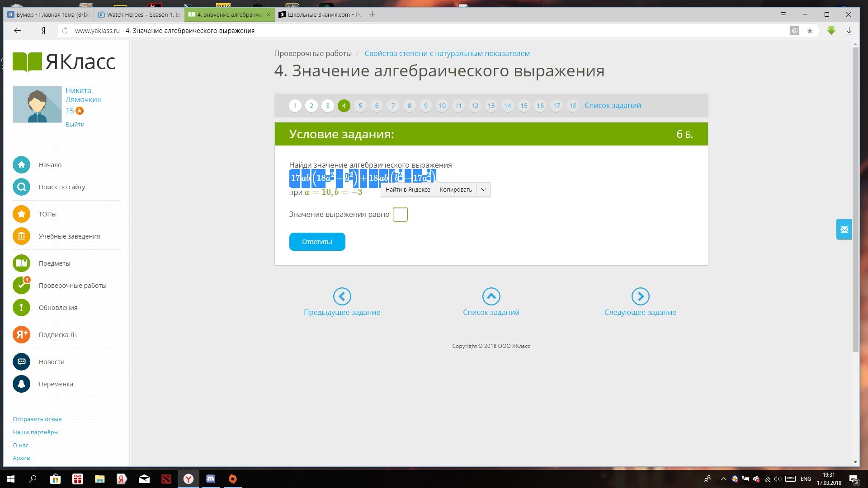Click the Начало home icon in sidebar
This screenshot has height=488, width=868.
[21, 165]
